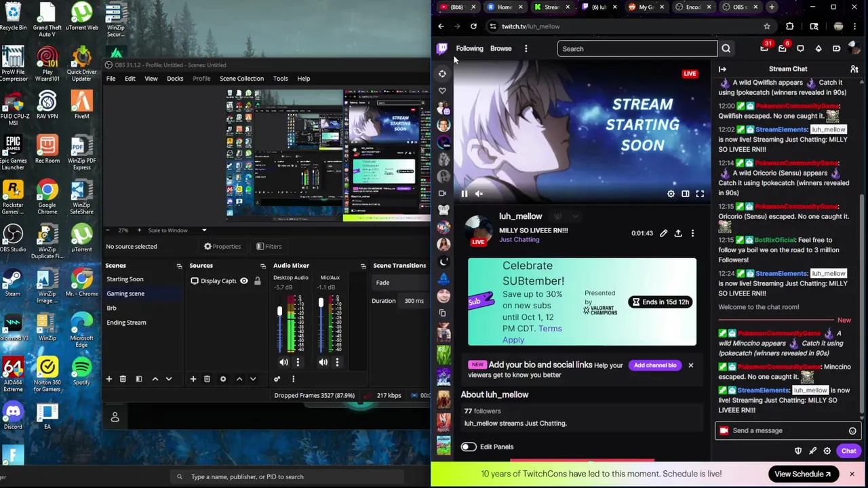Open the Steam desktop shortcut
Viewport: 868px width, 488px height.
[x=13, y=282]
